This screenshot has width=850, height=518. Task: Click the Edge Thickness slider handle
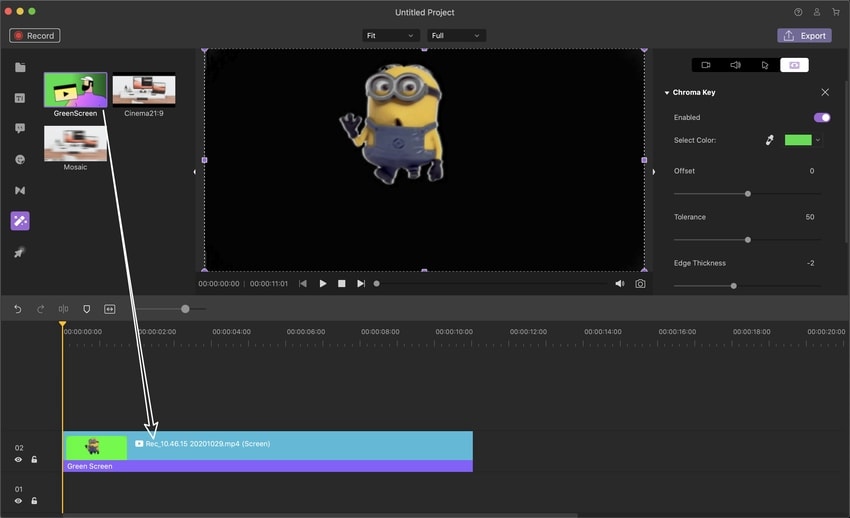(733, 286)
